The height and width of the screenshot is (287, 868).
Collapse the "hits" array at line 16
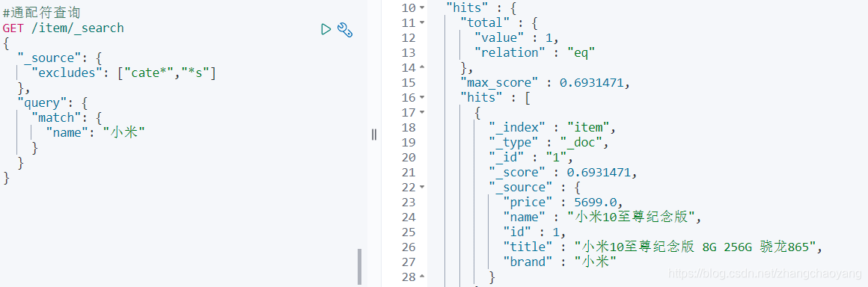422,98
